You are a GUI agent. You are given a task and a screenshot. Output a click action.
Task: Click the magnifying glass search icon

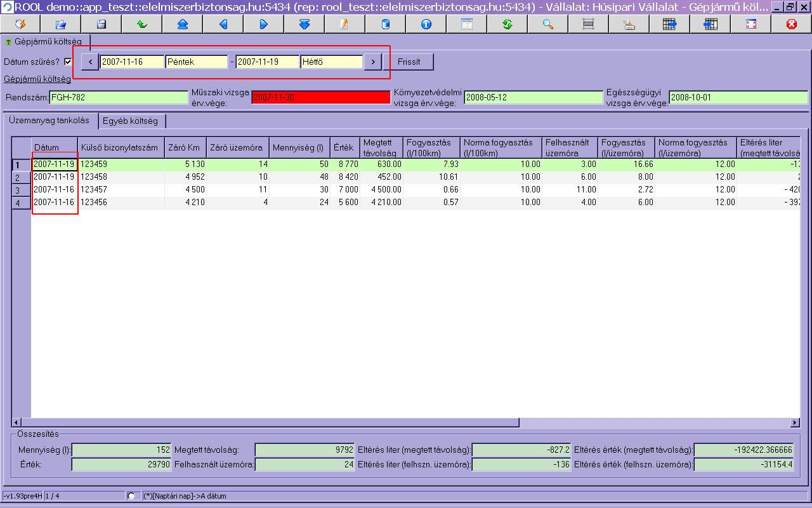point(548,24)
